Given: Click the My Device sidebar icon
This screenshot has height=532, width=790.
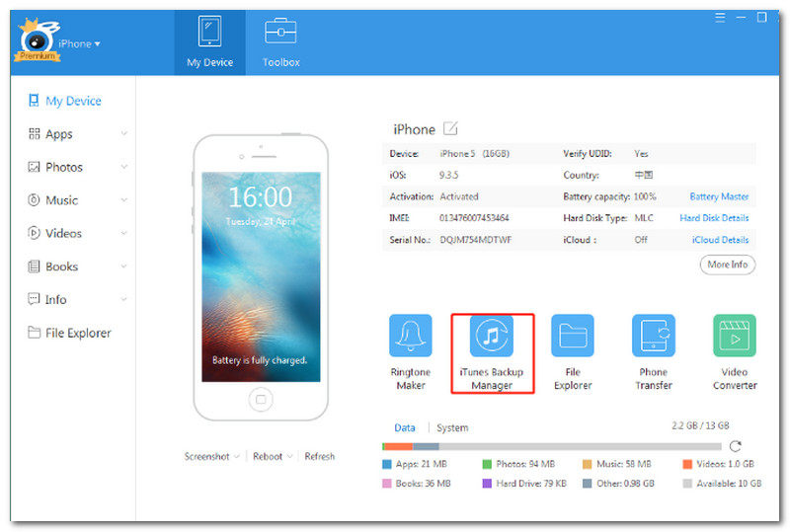Looking at the screenshot, I should 34,101.
